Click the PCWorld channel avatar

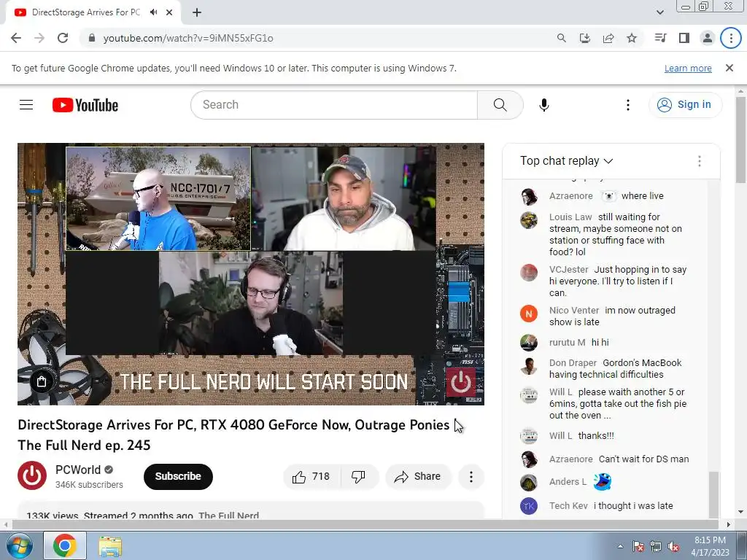click(32, 475)
